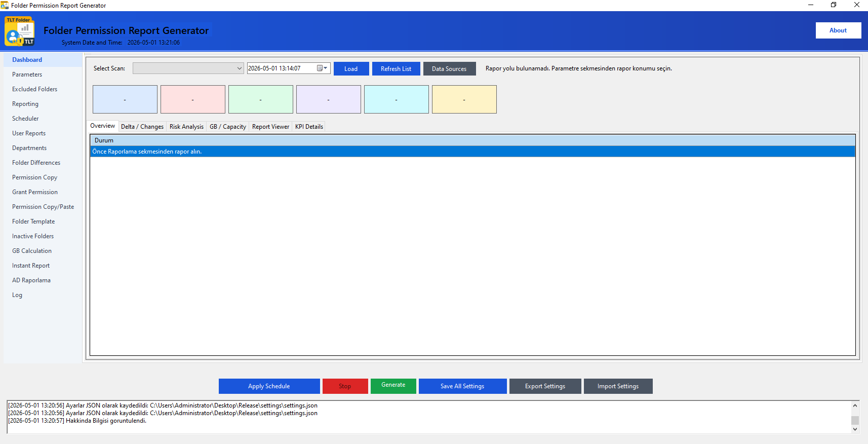Open Data Sources
The width and height of the screenshot is (868, 444).
[x=449, y=69]
